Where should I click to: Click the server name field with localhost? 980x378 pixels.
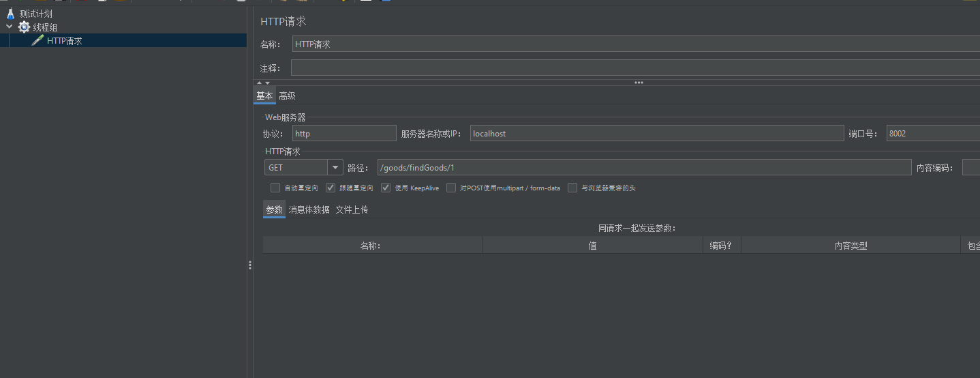click(657, 134)
